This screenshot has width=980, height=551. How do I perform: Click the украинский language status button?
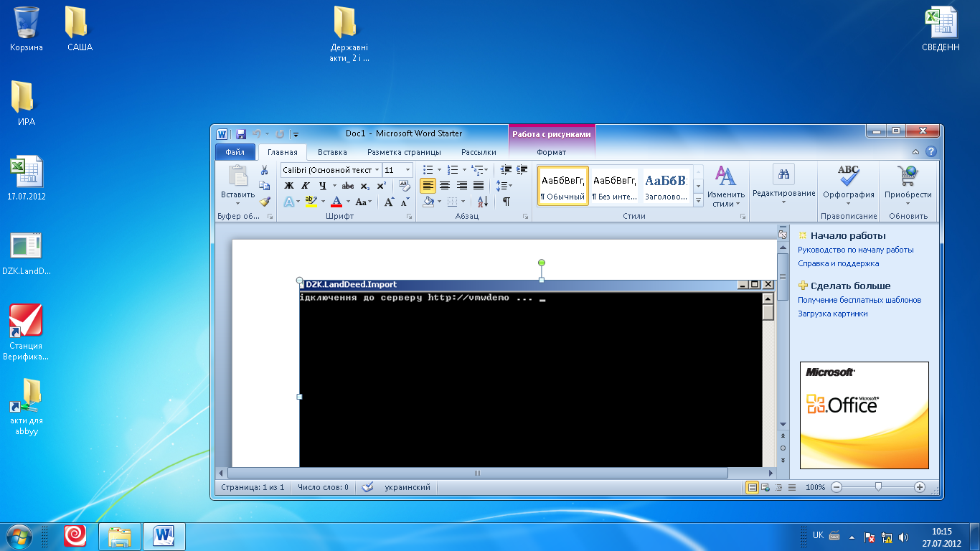pos(407,487)
